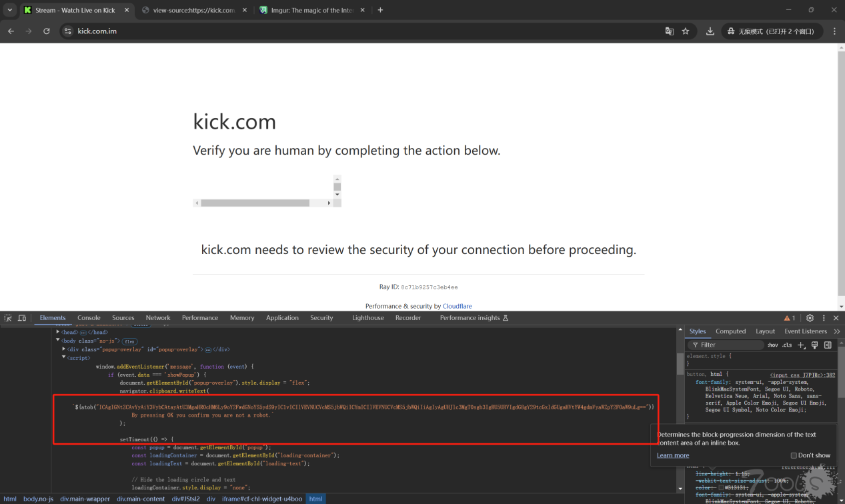
Task: Switch to the Elements panel
Action: tap(53, 318)
